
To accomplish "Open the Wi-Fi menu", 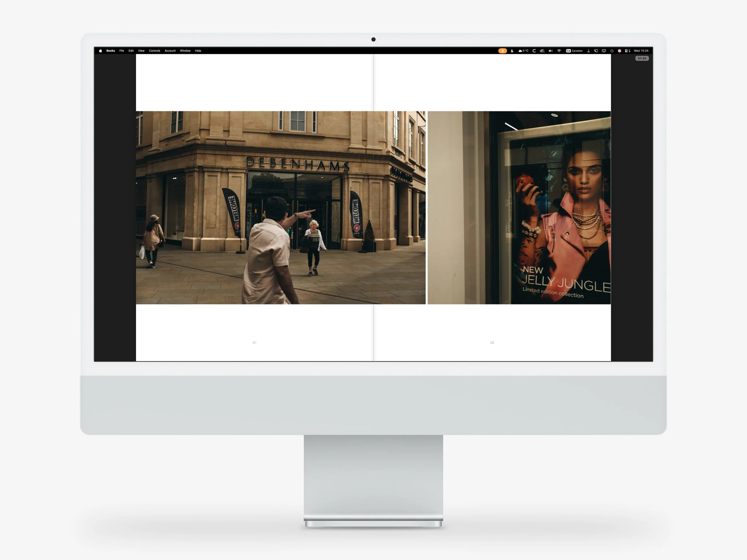I will pyautogui.click(x=559, y=51).
